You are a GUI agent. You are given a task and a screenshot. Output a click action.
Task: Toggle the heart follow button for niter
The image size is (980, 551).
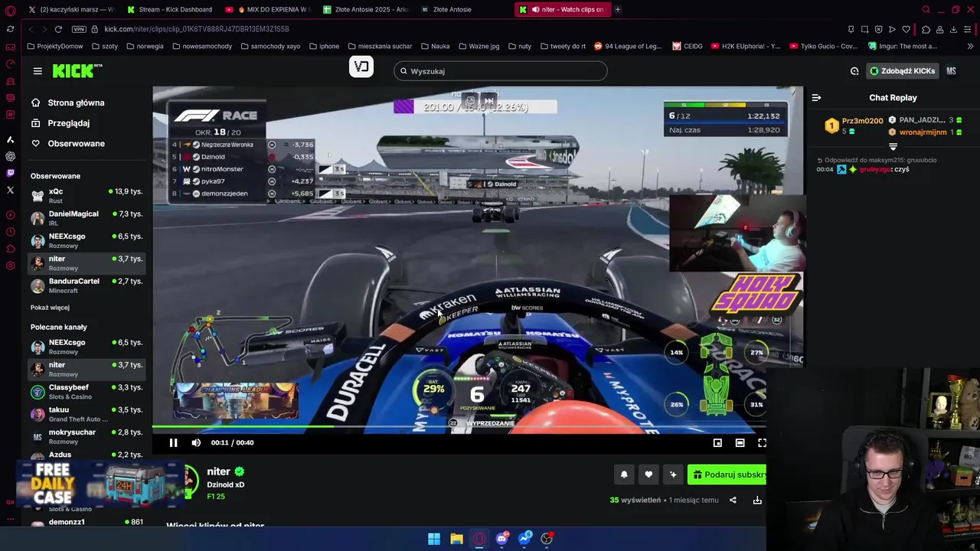coord(648,474)
